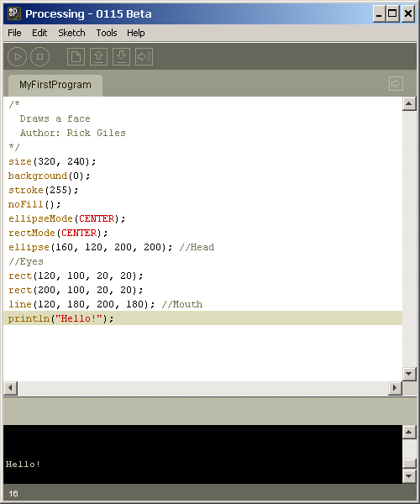The width and height of the screenshot is (420, 504).
Task: Click 'Hello!' output in the console
Action: (23, 465)
